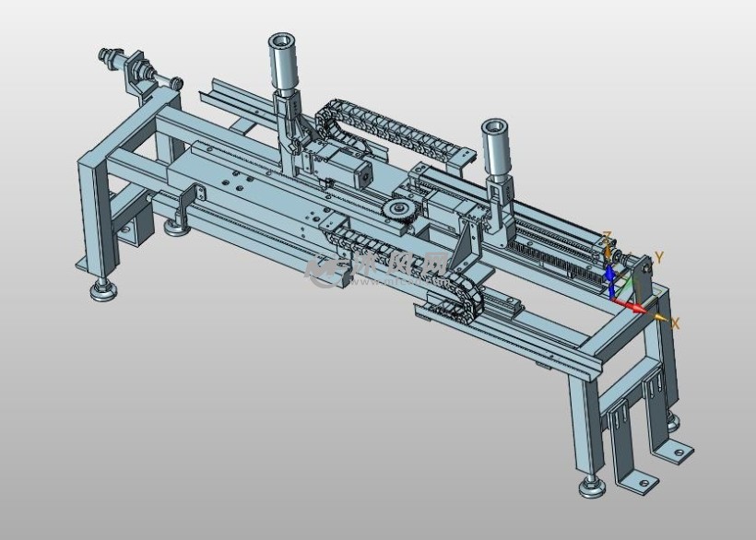Select the orange X label of coordinate triad
The height and width of the screenshot is (540, 756).
pos(676,323)
